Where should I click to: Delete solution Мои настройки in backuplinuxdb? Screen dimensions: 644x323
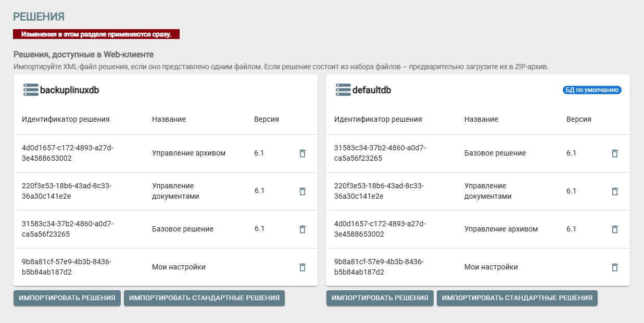(x=302, y=267)
